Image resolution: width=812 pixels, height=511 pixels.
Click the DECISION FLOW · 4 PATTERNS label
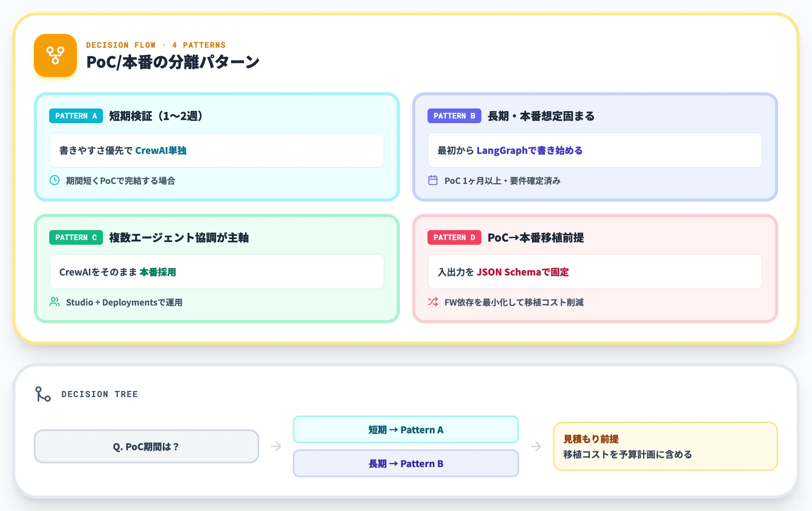click(156, 45)
